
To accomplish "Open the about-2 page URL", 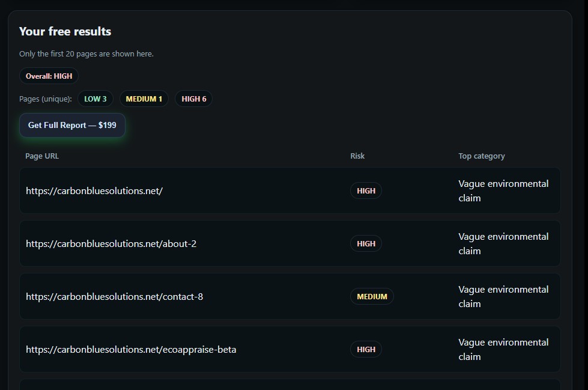I will (111, 244).
